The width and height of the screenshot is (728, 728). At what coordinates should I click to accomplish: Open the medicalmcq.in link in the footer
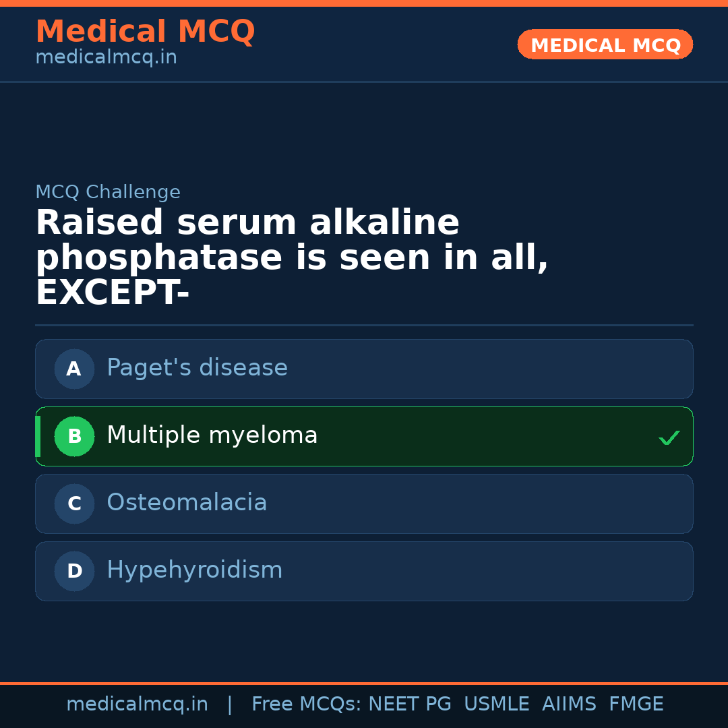coord(137,704)
